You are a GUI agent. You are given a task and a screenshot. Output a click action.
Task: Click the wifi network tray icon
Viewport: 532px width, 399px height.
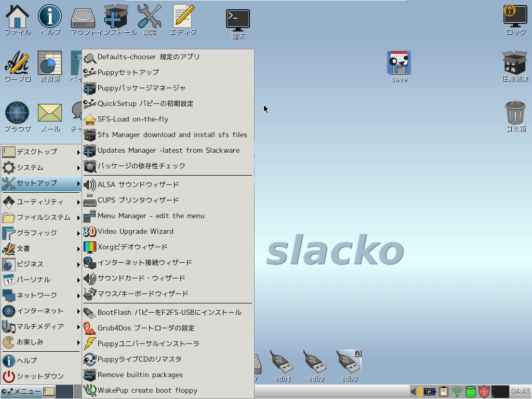pyautogui.click(x=457, y=392)
